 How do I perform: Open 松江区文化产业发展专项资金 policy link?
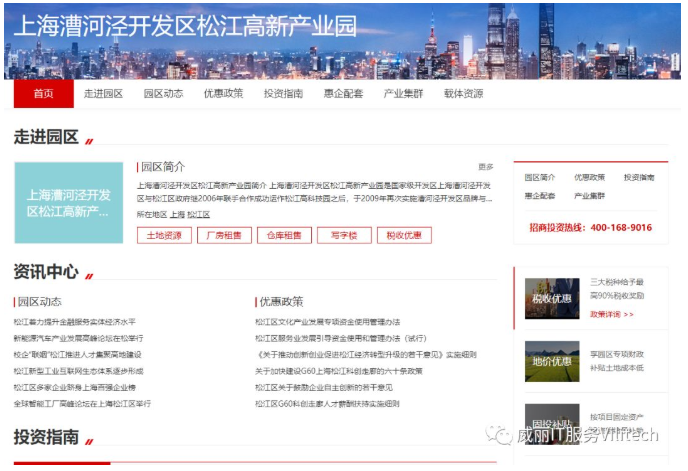click(x=328, y=322)
